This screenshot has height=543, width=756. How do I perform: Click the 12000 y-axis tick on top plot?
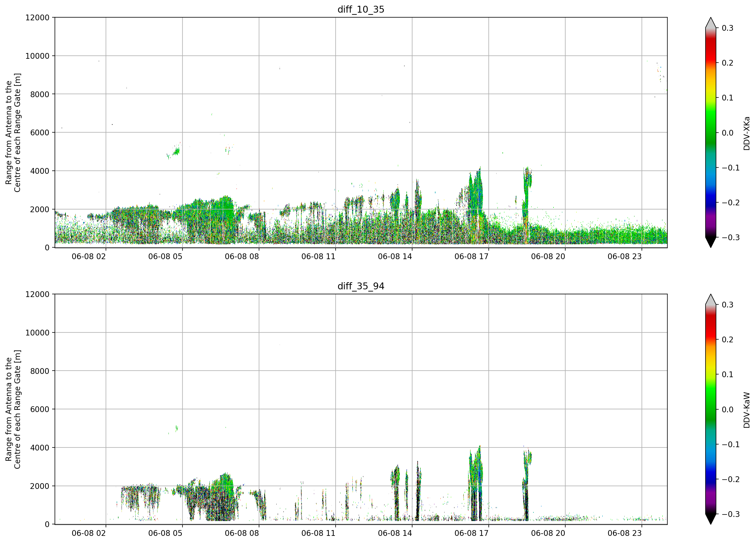37,18
